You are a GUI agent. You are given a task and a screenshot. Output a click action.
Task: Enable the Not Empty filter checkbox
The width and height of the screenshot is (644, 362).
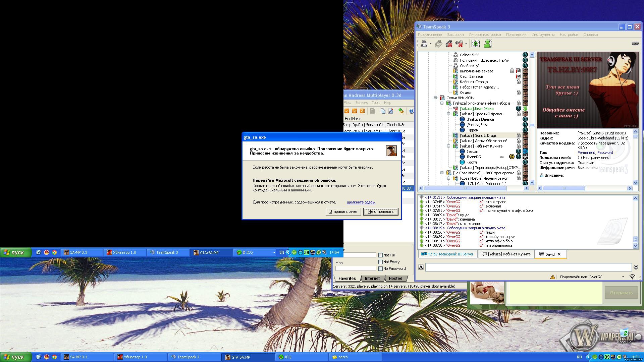click(x=380, y=262)
